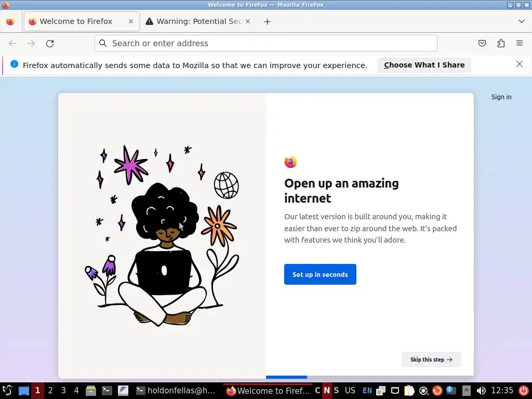
Task: Open the file manager launcher on taskbar
Action: click(x=90, y=391)
